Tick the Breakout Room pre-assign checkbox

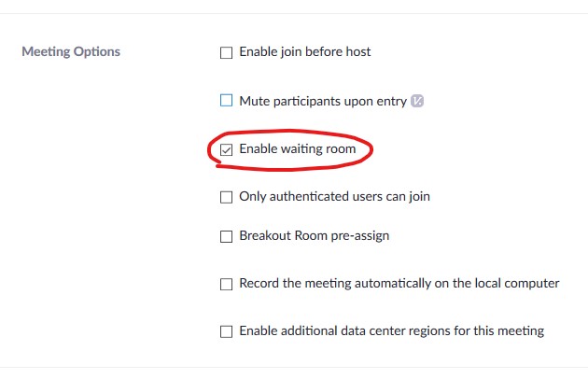click(x=226, y=236)
